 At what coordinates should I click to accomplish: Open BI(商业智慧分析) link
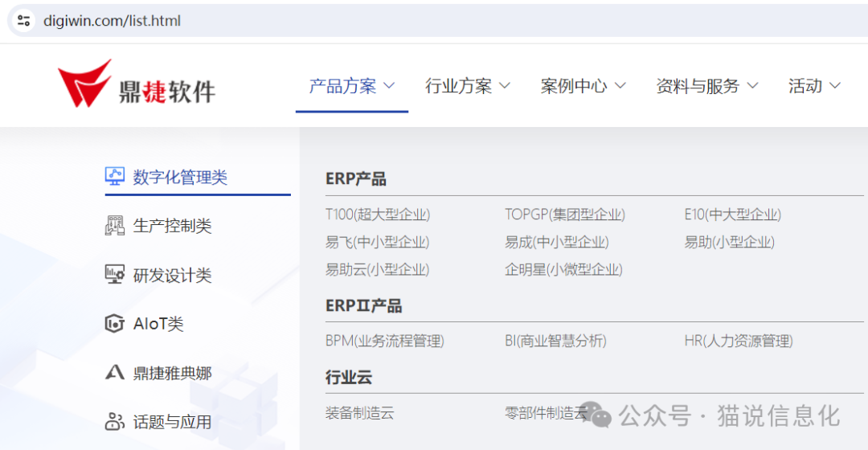pyautogui.click(x=555, y=341)
